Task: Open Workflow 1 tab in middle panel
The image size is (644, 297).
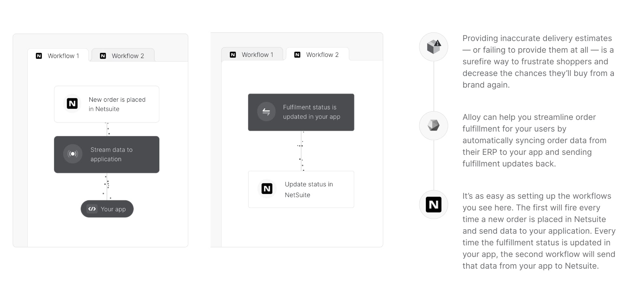Action: 252,55
